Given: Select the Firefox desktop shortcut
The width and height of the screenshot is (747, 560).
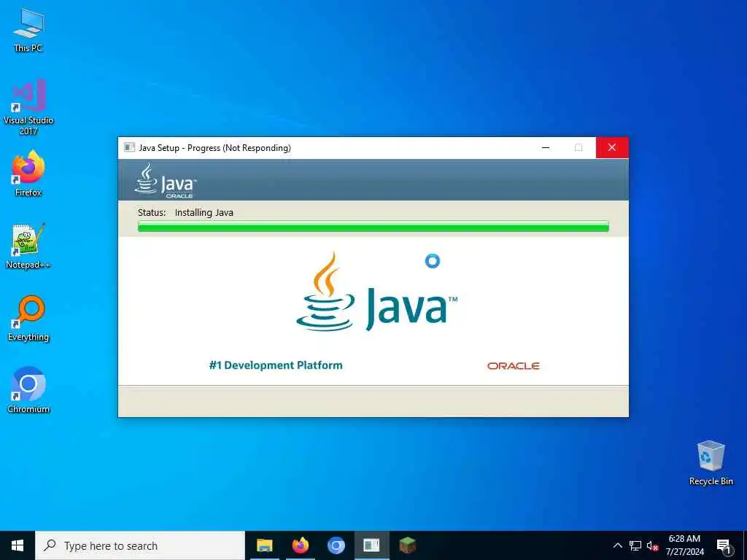Looking at the screenshot, I should click(28, 174).
